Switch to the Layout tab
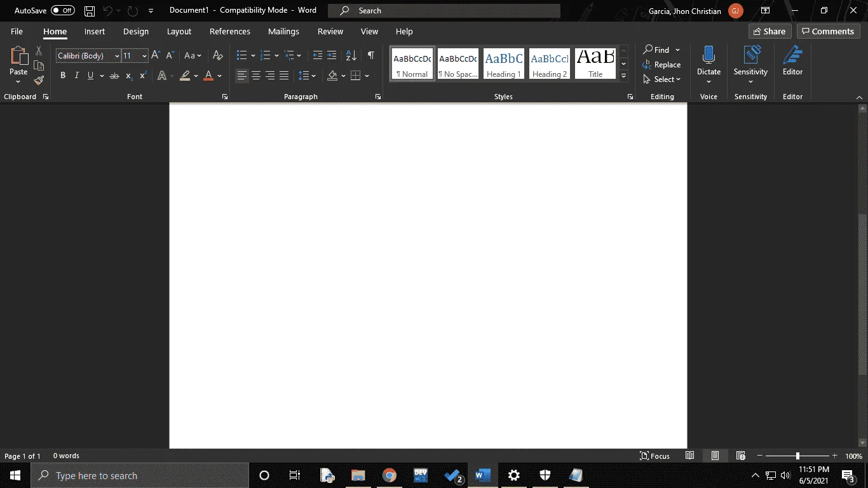 pos(179,31)
